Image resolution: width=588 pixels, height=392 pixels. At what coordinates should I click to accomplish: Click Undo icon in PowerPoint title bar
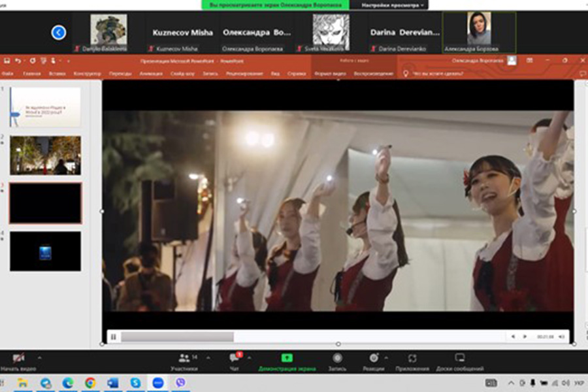pyautogui.click(x=18, y=60)
